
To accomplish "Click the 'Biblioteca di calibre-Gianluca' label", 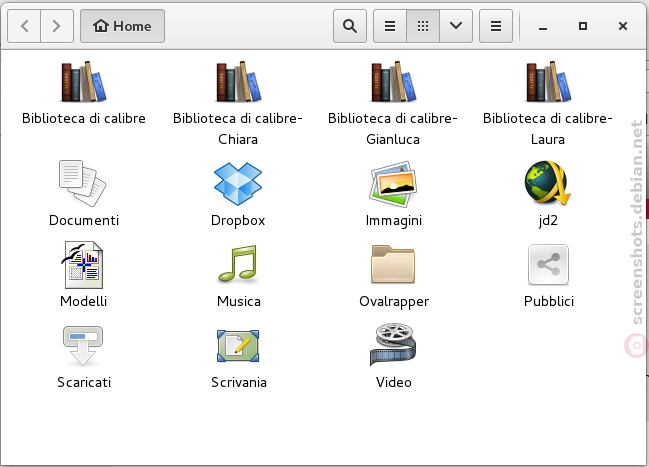I will pos(393,129).
